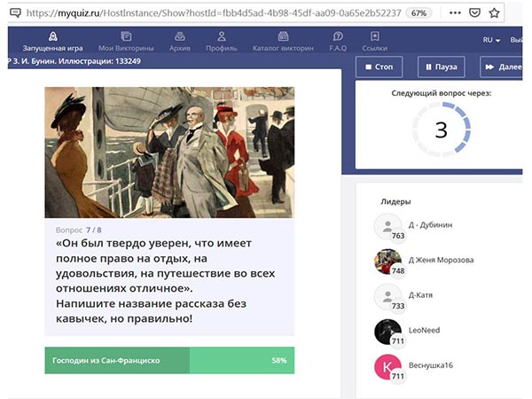
Task: Click Женя Морозова's avatar picture
Action: [387, 262]
